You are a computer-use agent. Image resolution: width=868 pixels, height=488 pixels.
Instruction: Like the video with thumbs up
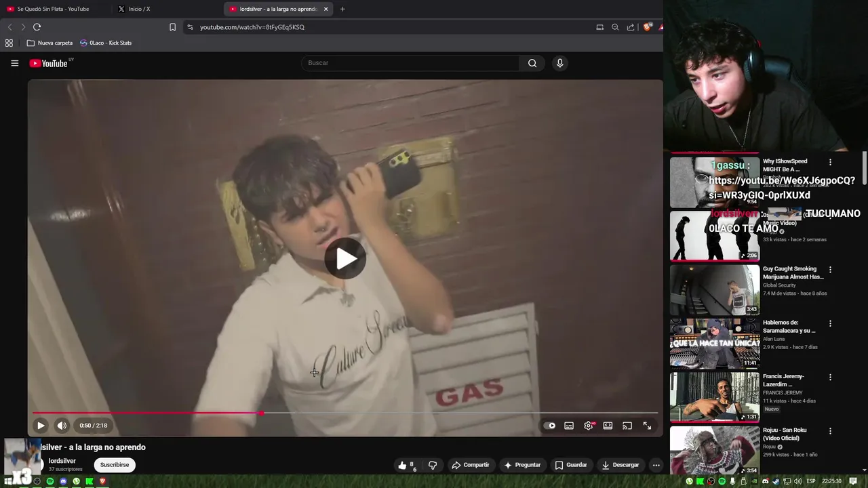click(x=406, y=465)
